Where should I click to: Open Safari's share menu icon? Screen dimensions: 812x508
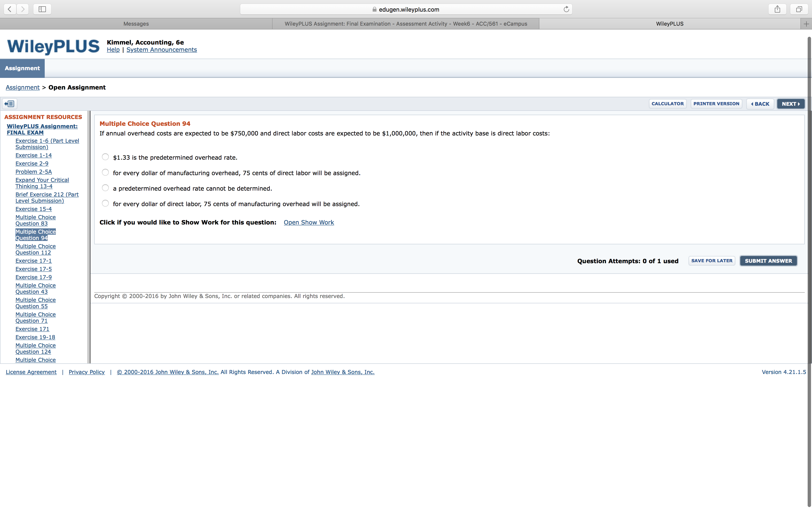pos(777,9)
